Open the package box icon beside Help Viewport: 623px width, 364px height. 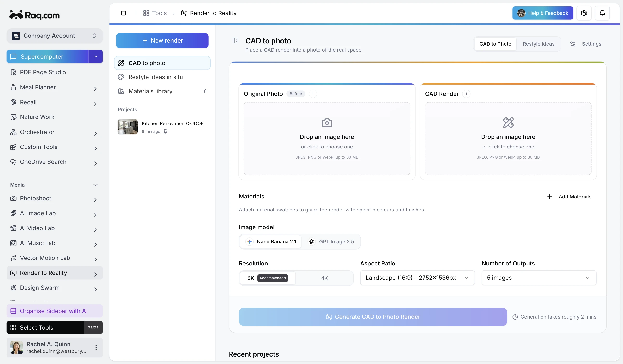pos(584,13)
